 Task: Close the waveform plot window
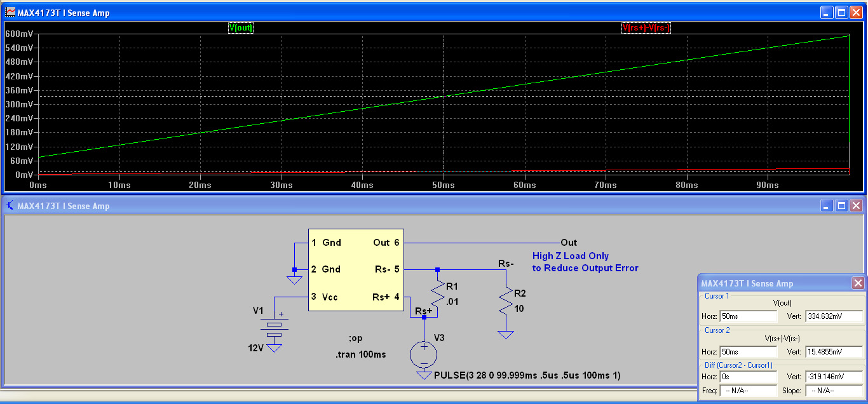click(x=856, y=12)
